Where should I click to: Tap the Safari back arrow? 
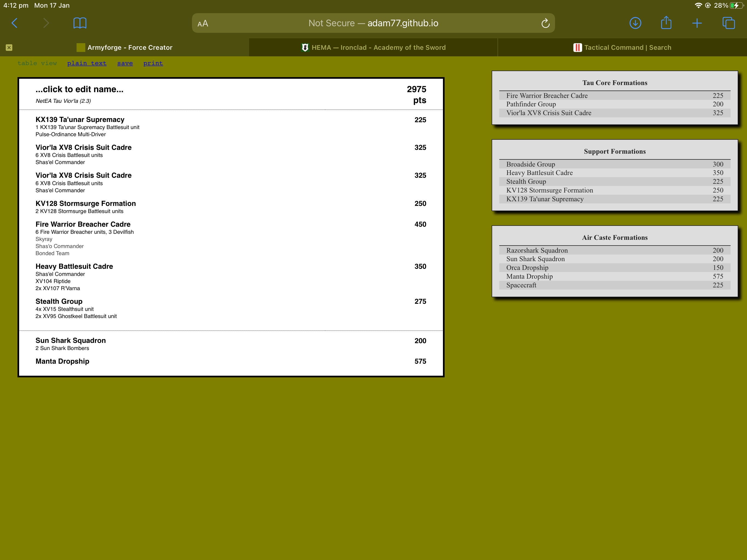[14, 23]
